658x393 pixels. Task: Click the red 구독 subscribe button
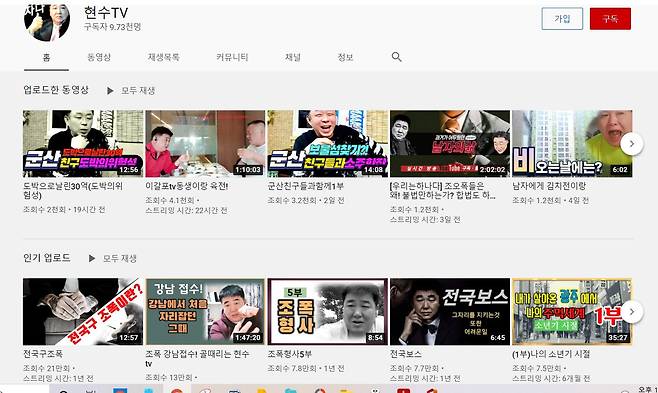pos(610,19)
